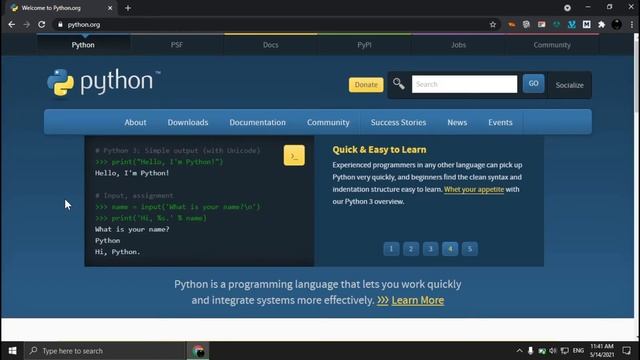
Task: Click the GO search button
Action: click(533, 84)
